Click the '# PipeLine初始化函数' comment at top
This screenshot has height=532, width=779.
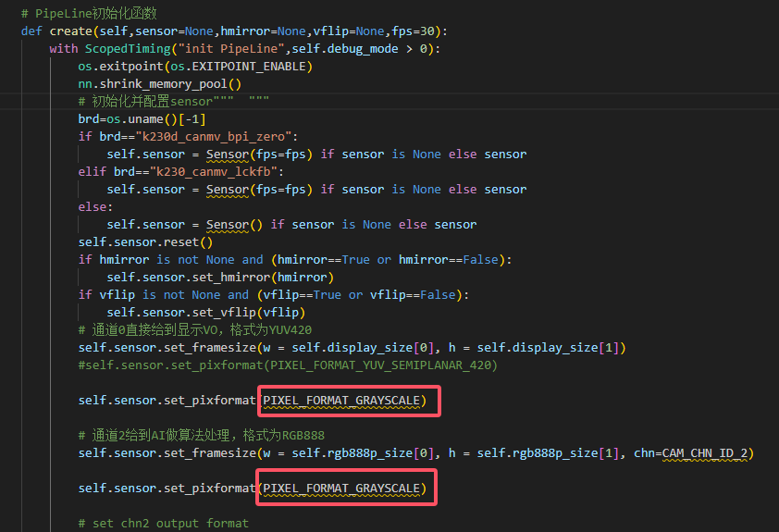click(x=88, y=13)
